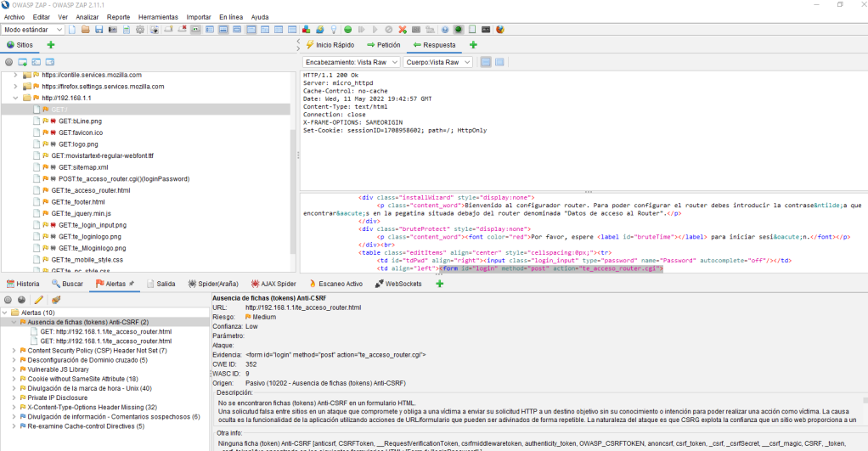Toggle the target scope icon in Sitios panel
The width and height of the screenshot is (868, 451).
tap(8, 62)
